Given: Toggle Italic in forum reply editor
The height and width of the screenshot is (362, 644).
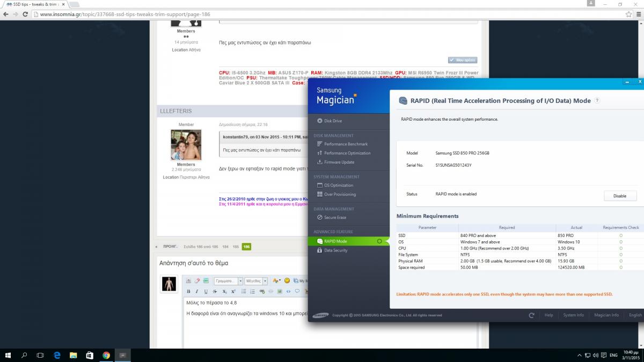Looking at the screenshot, I should pos(197,291).
